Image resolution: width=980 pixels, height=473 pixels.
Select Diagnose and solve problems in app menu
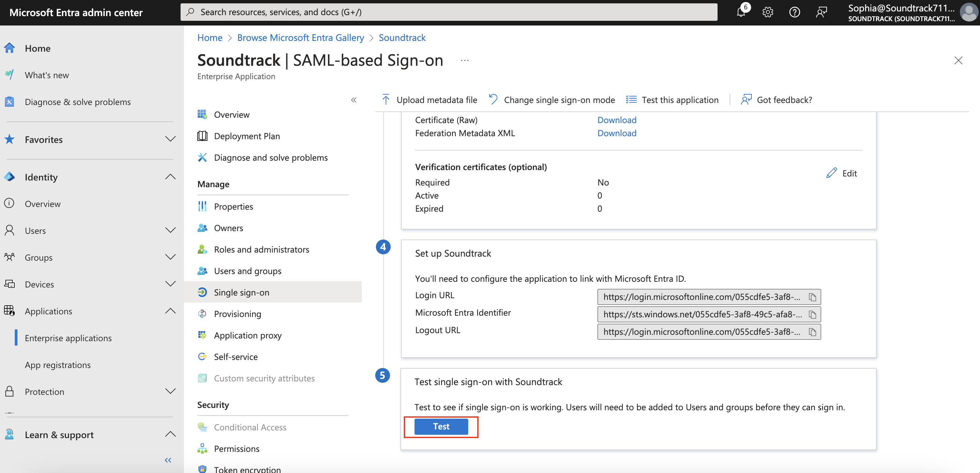click(x=271, y=157)
